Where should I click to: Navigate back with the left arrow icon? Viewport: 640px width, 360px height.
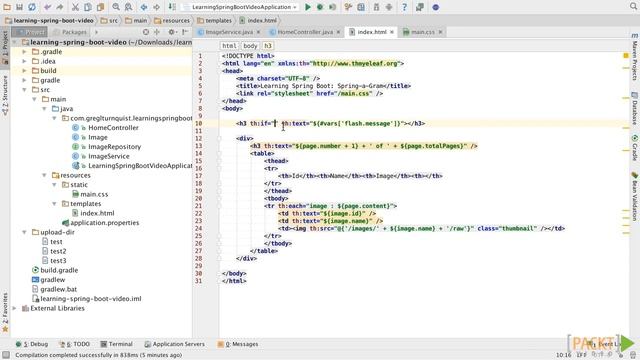144,7
